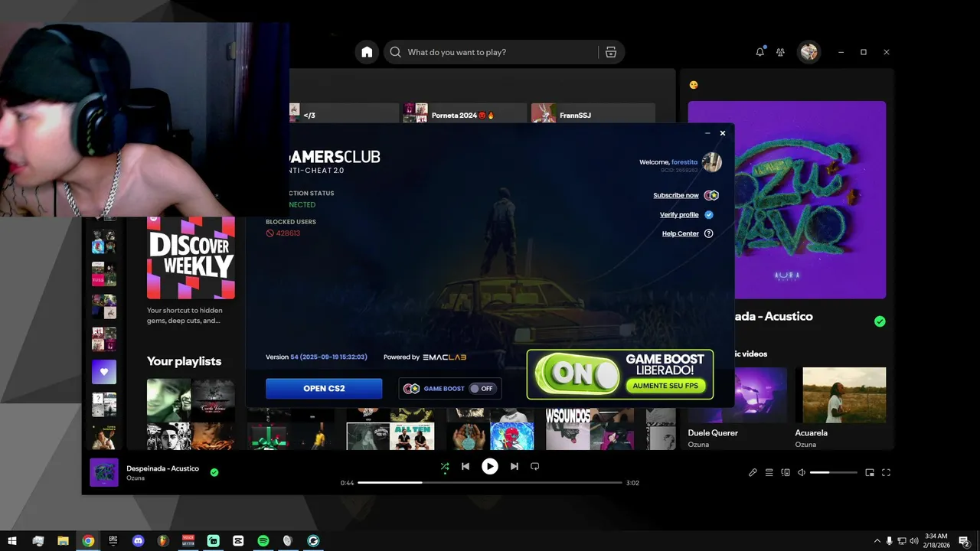This screenshot has width=980, height=551.
Task: Switch to Chrome in the taskbar
Action: coord(88,540)
